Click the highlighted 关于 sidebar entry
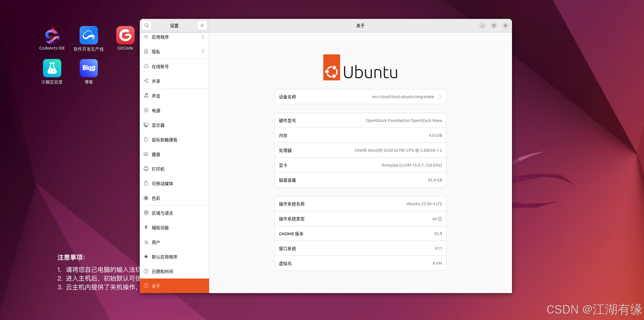Screen dimensions: 644x320 click(174, 286)
